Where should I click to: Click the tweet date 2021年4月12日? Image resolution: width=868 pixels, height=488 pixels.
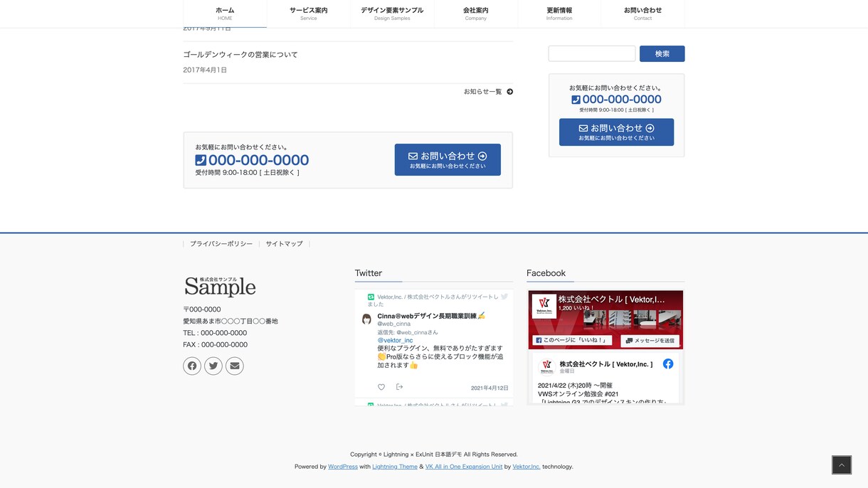click(489, 388)
